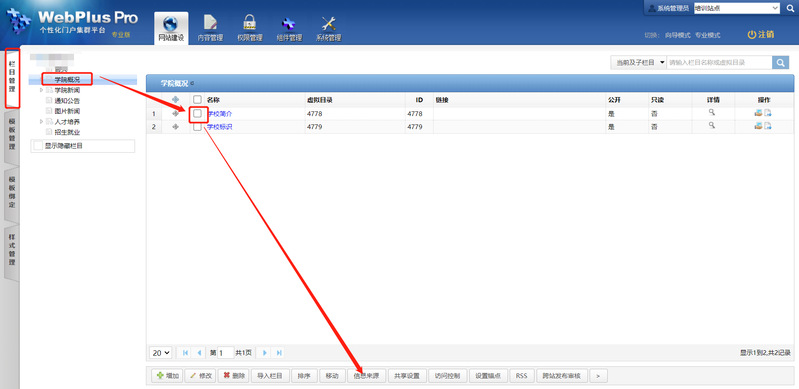Viewport: 799px width, 389px height.
Task: Go to next page arrow in pager
Action: 264,352
